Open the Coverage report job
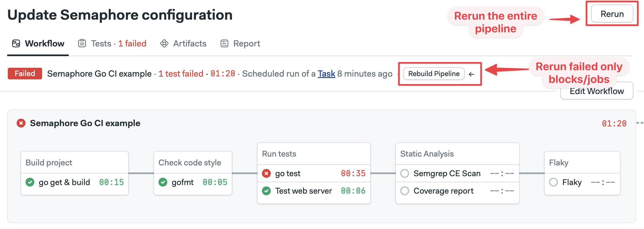The image size is (644, 229). tap(457, 191)
